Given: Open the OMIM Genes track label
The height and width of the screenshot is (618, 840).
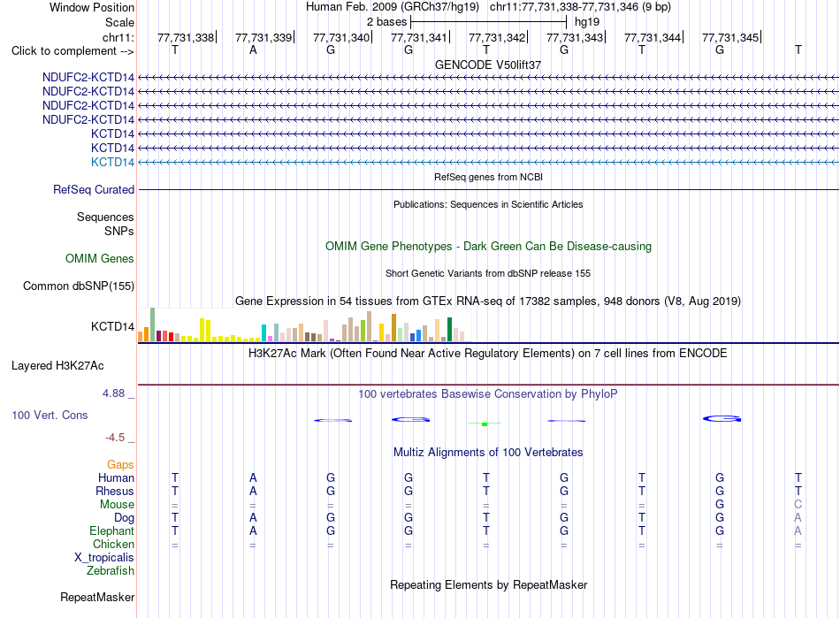Looking at the screenshot, I should coord(100,259).
